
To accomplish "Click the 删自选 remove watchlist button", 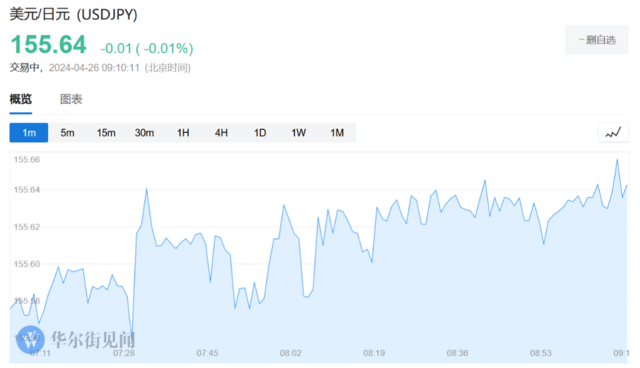I will [x=597, y=40].
